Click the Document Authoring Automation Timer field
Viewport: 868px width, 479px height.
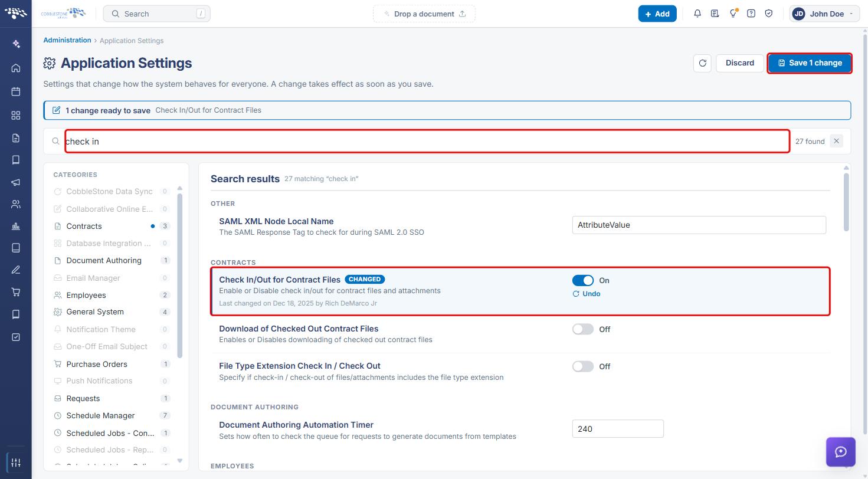click(617, 429)
